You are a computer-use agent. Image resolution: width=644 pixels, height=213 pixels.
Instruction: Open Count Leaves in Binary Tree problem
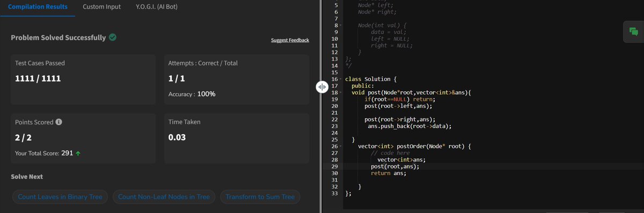pyautogui.click(x=60, y=197)
